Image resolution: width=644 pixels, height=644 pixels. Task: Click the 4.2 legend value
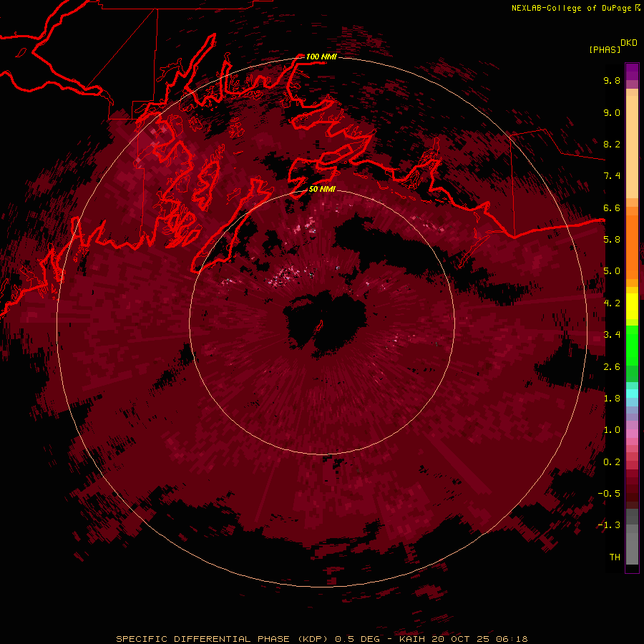pos(612,303)
